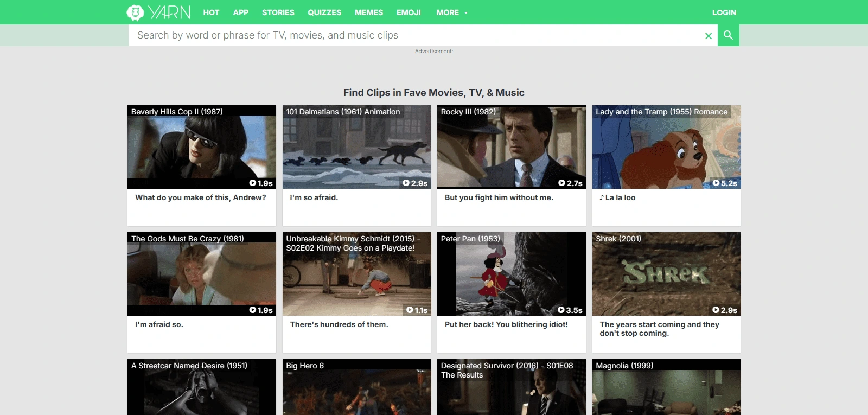Open the Peter Pan (1953) title link

point(470,239)
